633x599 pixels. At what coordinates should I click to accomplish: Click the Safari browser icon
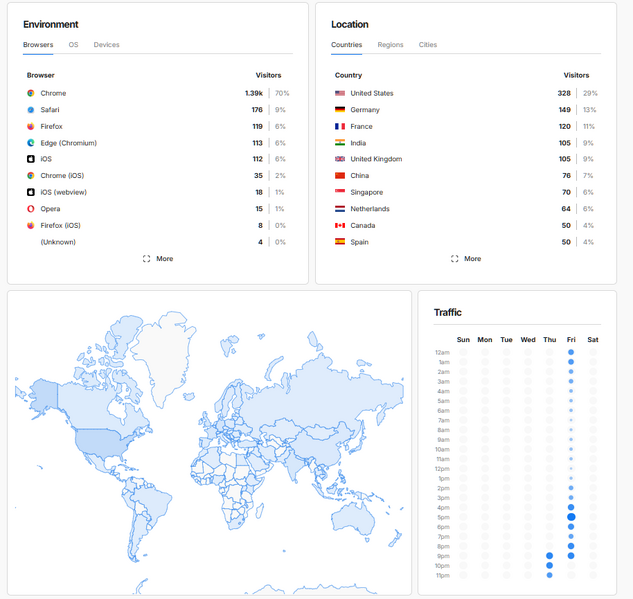pyautogui.click(x=31, y=110)
